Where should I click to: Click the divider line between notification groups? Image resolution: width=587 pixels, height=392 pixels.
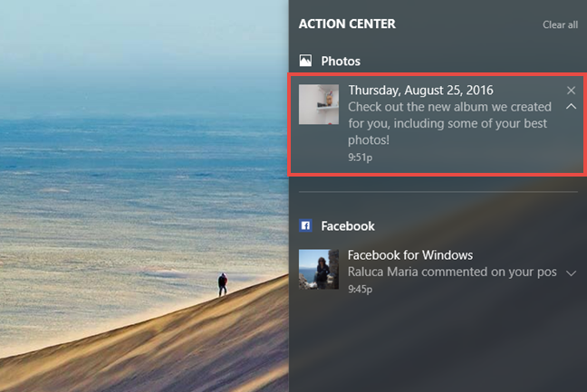coord(438,192)
